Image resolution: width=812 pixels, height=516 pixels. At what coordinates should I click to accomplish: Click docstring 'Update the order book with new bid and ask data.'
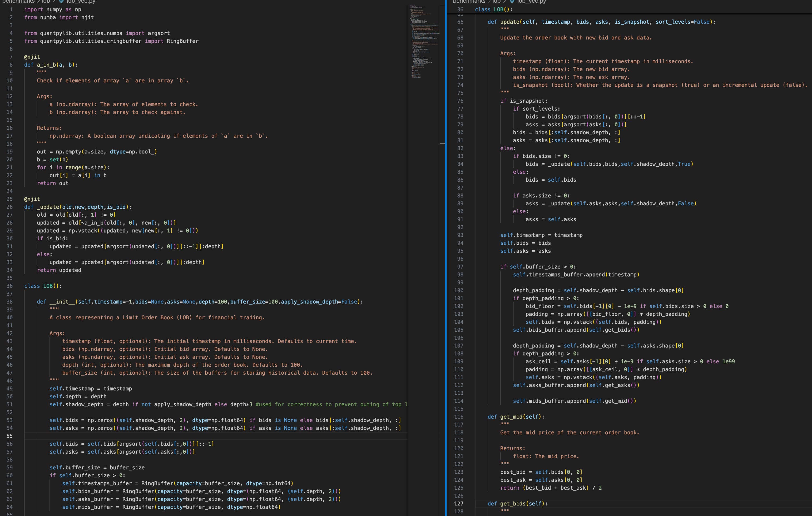[x=576, y=38]
